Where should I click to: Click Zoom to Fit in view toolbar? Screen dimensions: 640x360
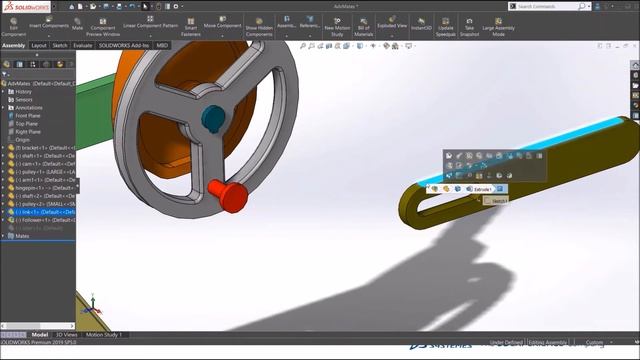pyautogui.click(x=303, y=46)
